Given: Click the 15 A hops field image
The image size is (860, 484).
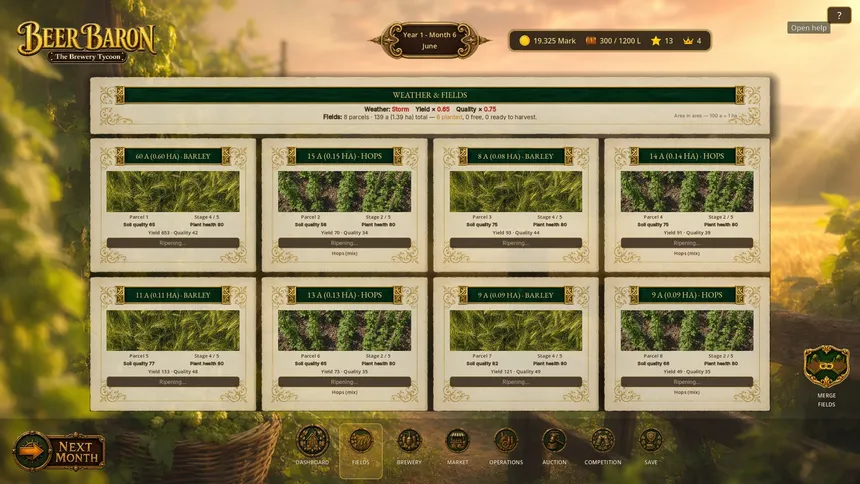Looking at the screenshot, I should pos(344,192).
